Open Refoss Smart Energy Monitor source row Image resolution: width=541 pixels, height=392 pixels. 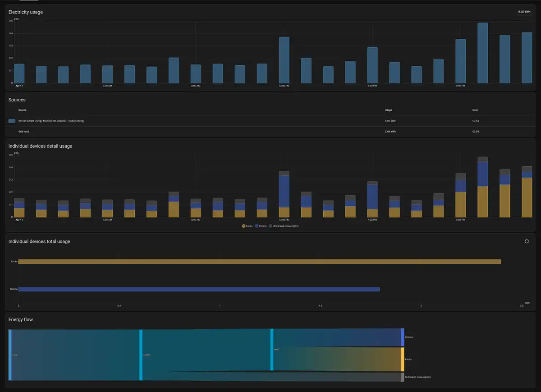click(51, 121)
